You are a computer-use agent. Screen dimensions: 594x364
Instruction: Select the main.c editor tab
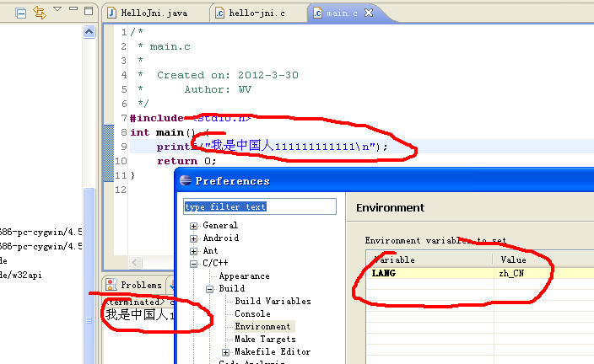coord(342,13)
